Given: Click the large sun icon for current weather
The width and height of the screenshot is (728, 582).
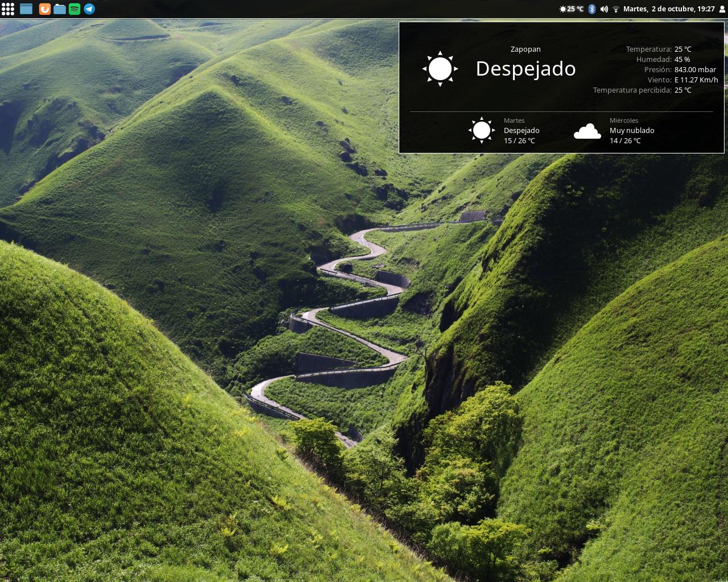Looking at the screenshot, I should [x=440, y=69].
